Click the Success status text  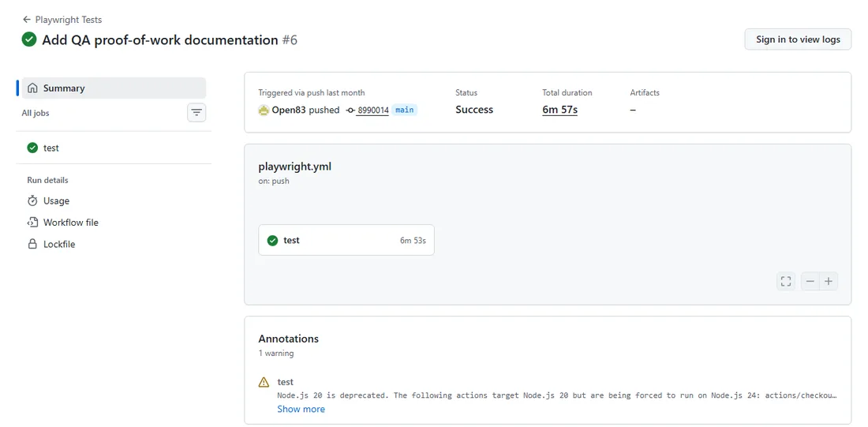pyautogui.click(x=474, y=110)
